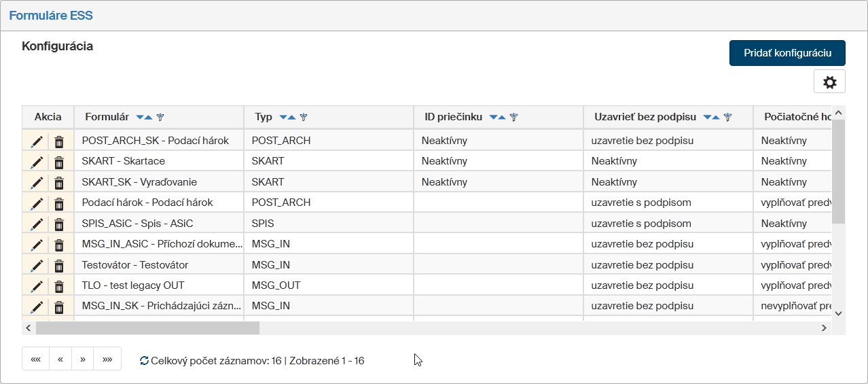Jump to the last page of records
Image resolution: width=868 pixels, height=384 pixels.
[107, 359]
